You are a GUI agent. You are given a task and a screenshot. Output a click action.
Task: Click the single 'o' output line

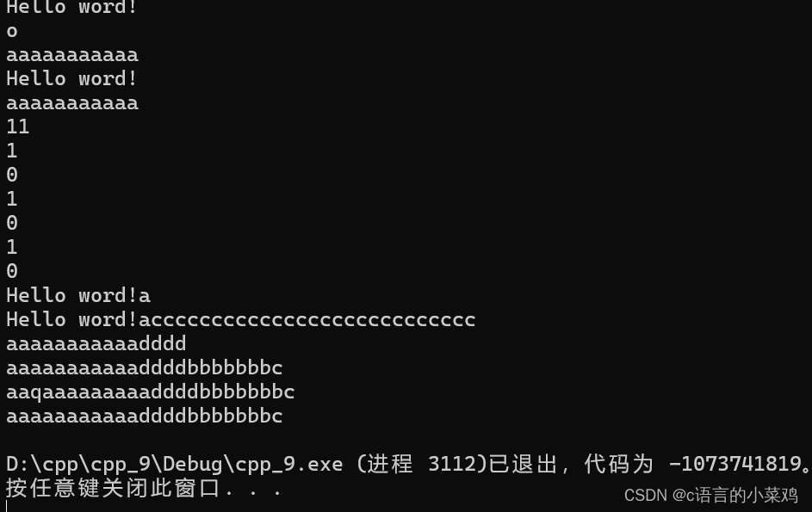[x=12, y=32]
